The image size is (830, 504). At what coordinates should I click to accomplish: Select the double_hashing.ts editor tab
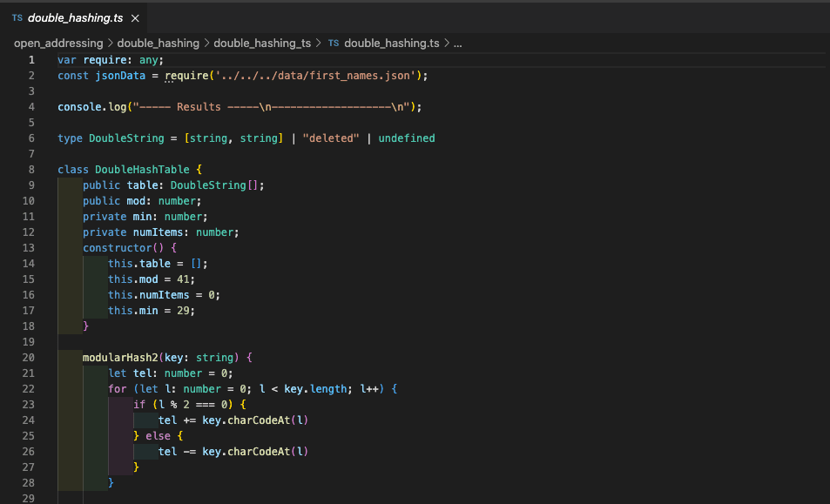pyautogui.click(x=74, y=16)
